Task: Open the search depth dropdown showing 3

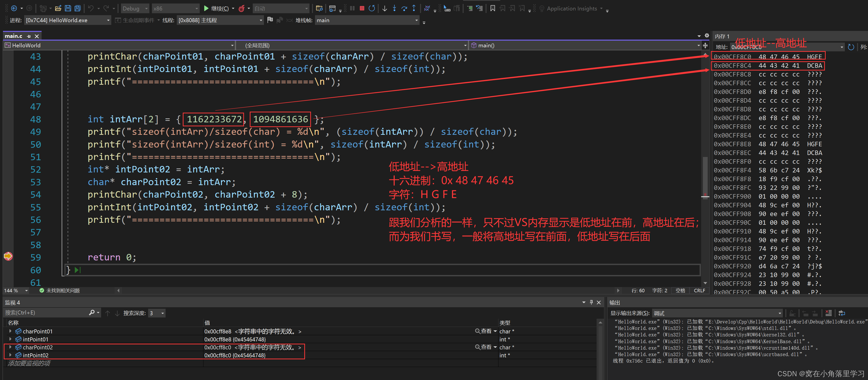Action: tap(157, 313)
